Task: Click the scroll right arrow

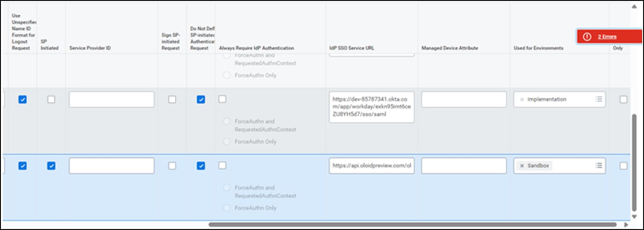Action: (626, 225)
